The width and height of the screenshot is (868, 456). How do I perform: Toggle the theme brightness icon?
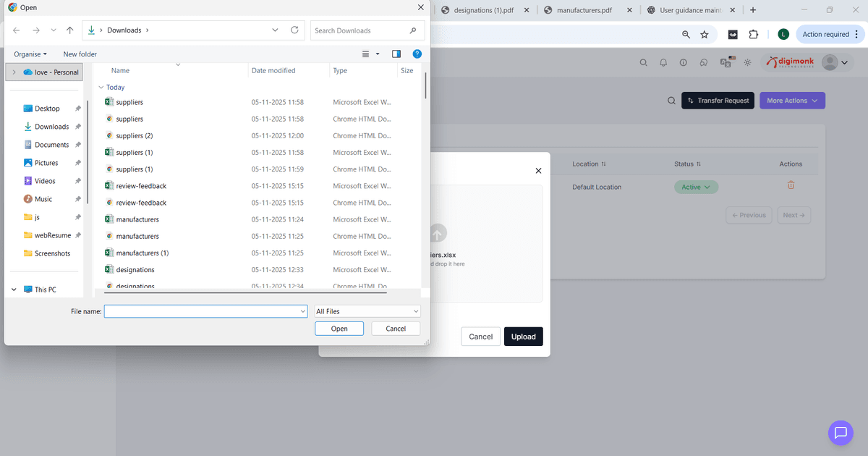(x=747, y=62)
